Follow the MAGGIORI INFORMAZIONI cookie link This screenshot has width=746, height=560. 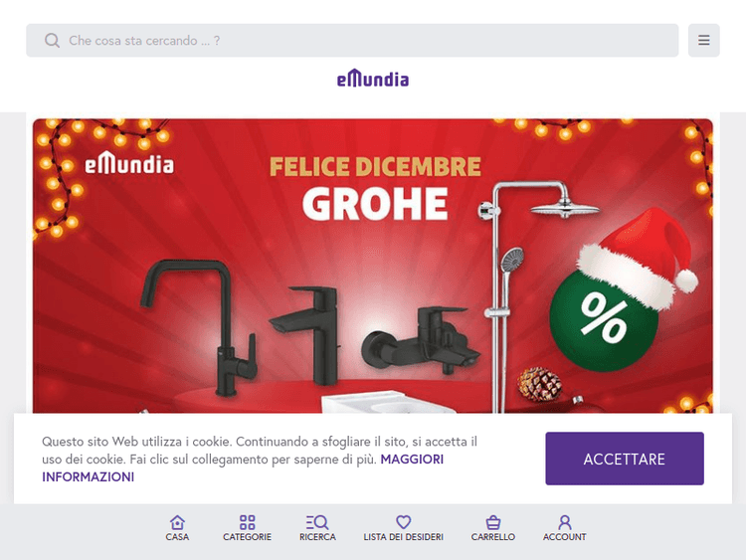coord(243,467)
